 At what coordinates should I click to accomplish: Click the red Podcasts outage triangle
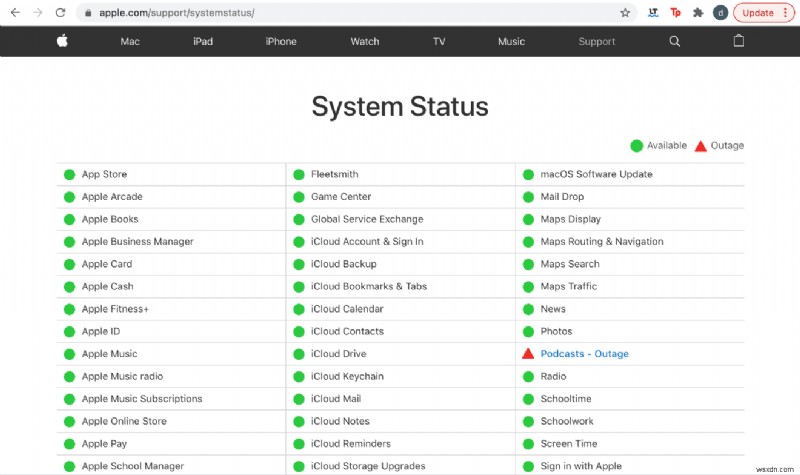click(x=528, y=354)
